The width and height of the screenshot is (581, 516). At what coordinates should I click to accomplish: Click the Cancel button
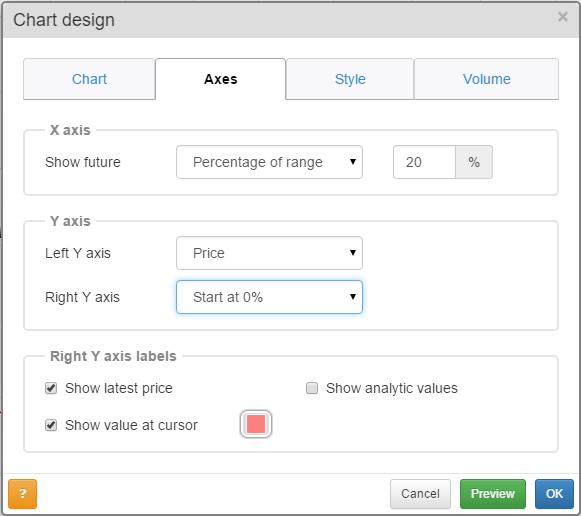pos(420,493)
